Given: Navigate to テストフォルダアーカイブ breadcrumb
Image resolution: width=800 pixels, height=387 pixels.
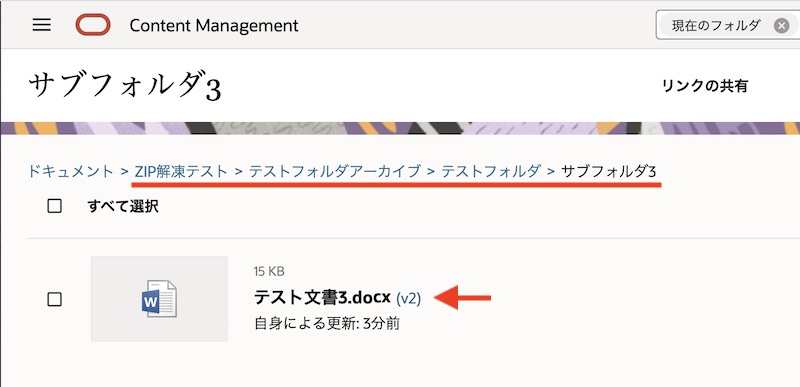Looking at the screenshot, I should (335, 171).
